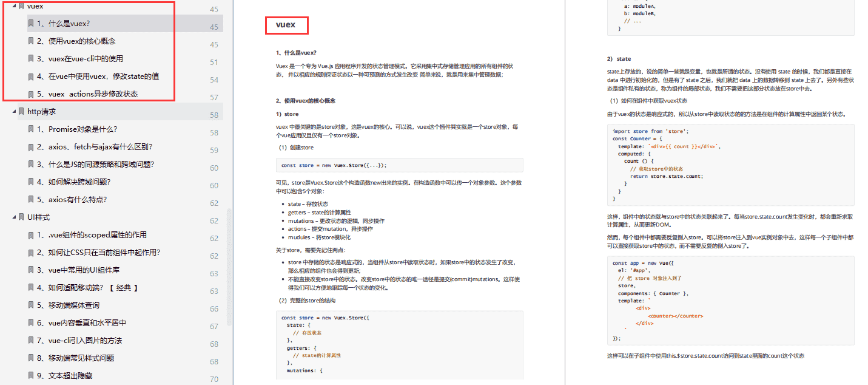
Task: Click bookmark icon for 4、如何解决跨域问题?
Action: click(x=31, y=182)
